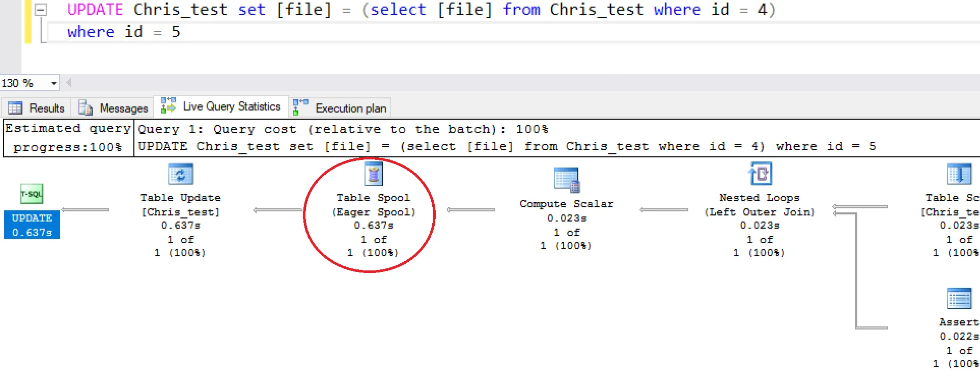980x385 pixels.
Task: Click the Messages tab icon
Action: tap(86, 108)
